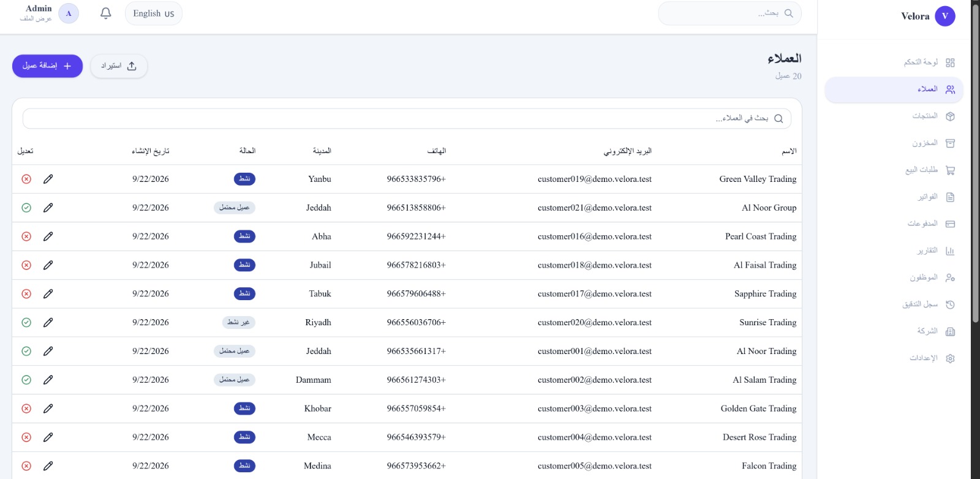Click the payments card icon in sidebar
Viewport: 980px width, 479px height.
pyautogui.click(x=950, y=224)
